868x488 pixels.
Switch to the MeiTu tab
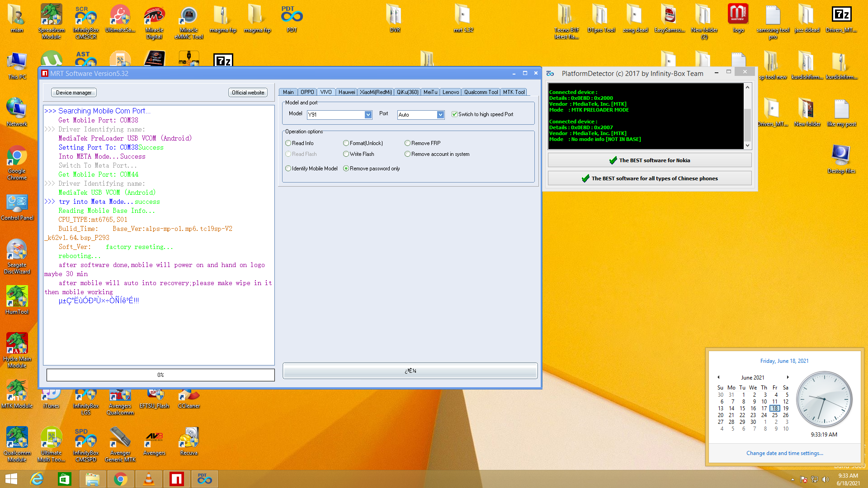point(430,92)
